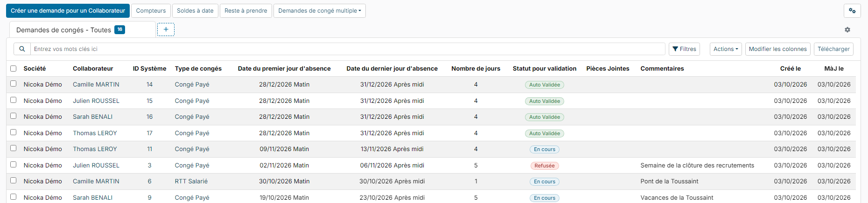Add a new tab with the plus icon

click(x=166, y=29)
